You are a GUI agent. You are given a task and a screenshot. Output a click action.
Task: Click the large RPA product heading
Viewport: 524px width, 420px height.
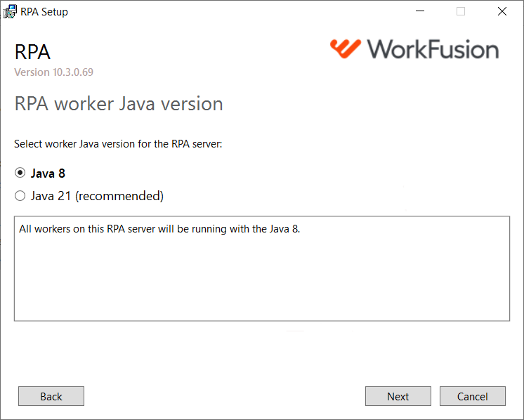(32, 52)
